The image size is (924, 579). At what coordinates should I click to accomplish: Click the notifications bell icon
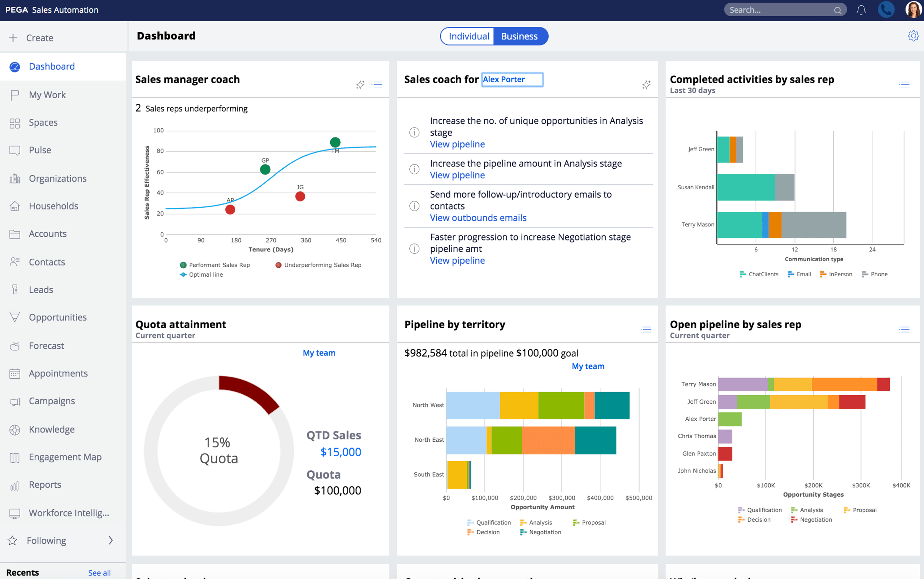coord(861,10)
